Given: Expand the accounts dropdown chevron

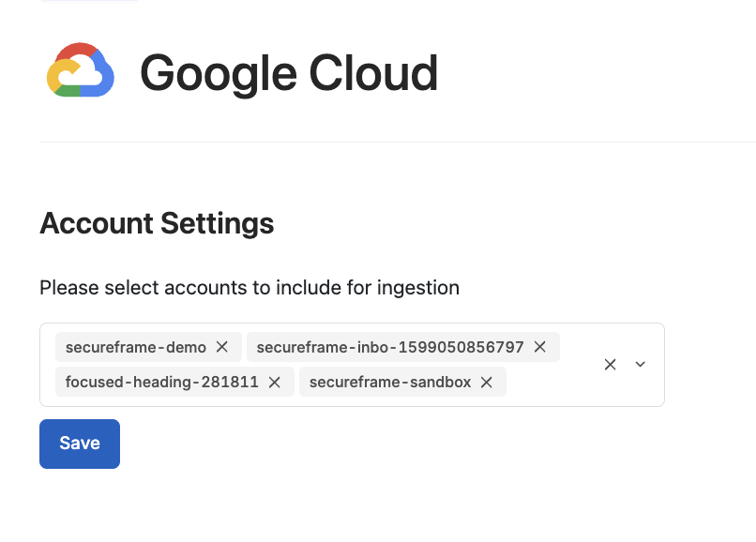Looking at the screenshot, I should point(641,365).
